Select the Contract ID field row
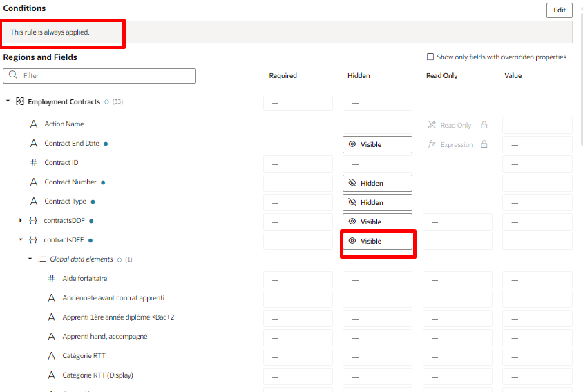 [61, 162]
